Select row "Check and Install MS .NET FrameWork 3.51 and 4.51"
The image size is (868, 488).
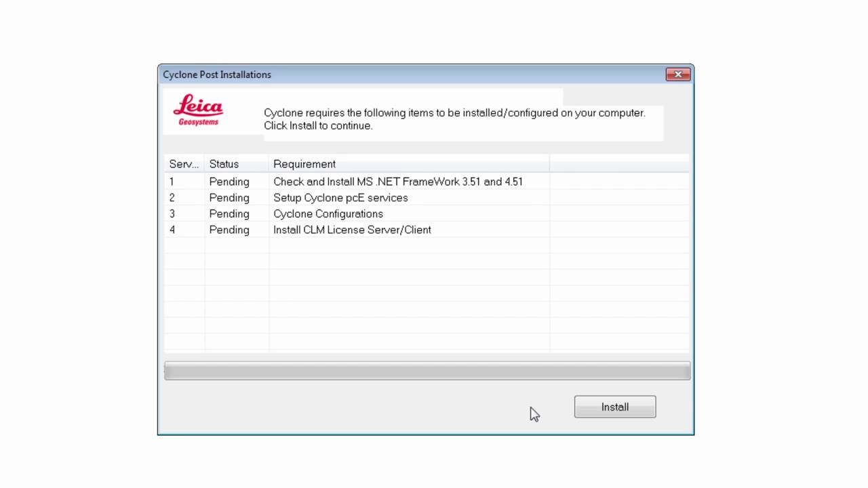[x=427, y=182]
